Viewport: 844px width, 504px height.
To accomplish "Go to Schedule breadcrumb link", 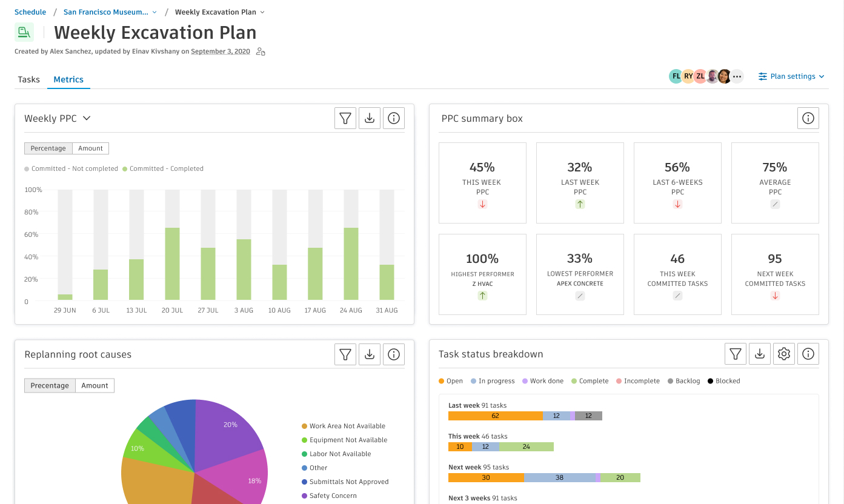I will pyautogui.click(x=30, y=12).
